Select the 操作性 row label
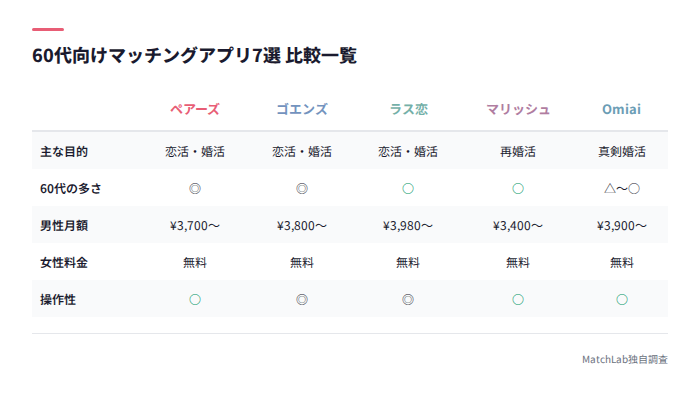This screenshot has width=700, height=396. (x=58, y=300)
